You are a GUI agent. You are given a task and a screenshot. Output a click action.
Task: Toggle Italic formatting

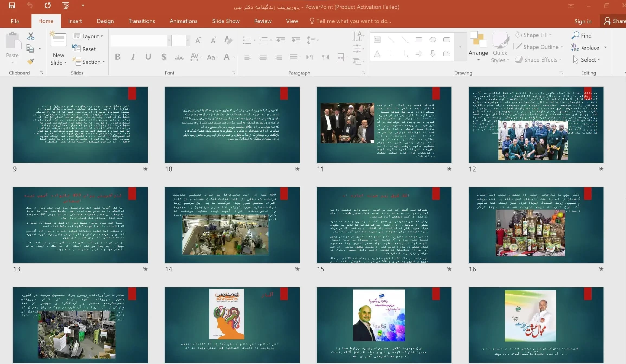pyautogui.click(x=133, y=57)
